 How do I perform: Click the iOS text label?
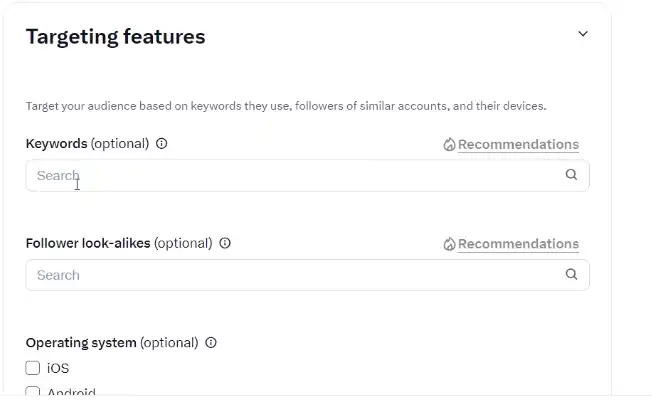58,368
